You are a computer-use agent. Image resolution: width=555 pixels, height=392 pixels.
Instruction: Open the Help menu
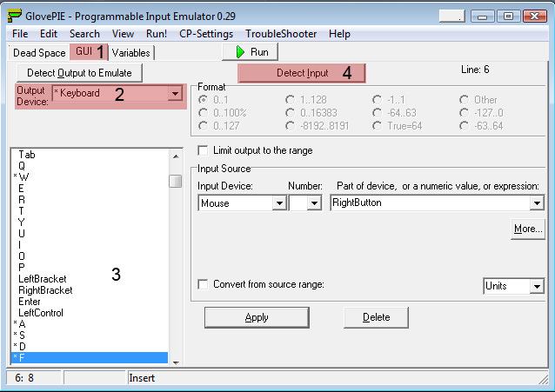coord(339,34)
